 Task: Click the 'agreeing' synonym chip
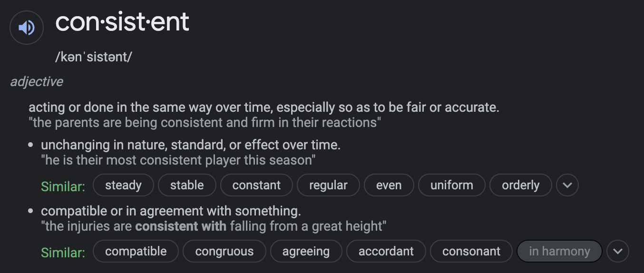coord(306,251)
